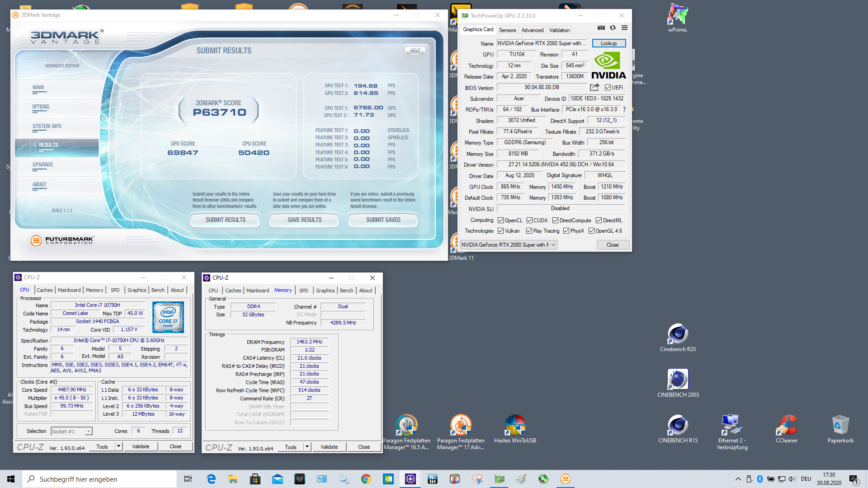Switch to CPU-Z via taskbar icon
Image resolution: width=868 pixels, height=488 pixels.
pos(410,479)
